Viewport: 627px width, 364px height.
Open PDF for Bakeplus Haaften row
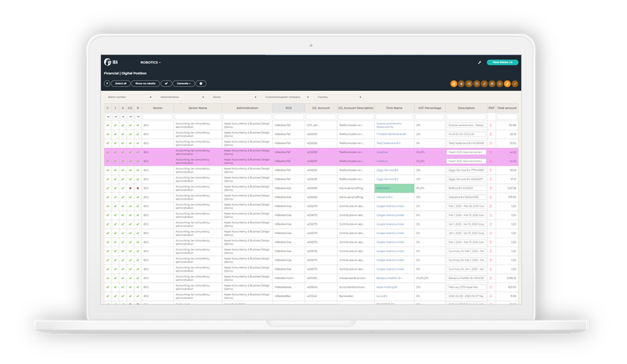click(490, 278)
